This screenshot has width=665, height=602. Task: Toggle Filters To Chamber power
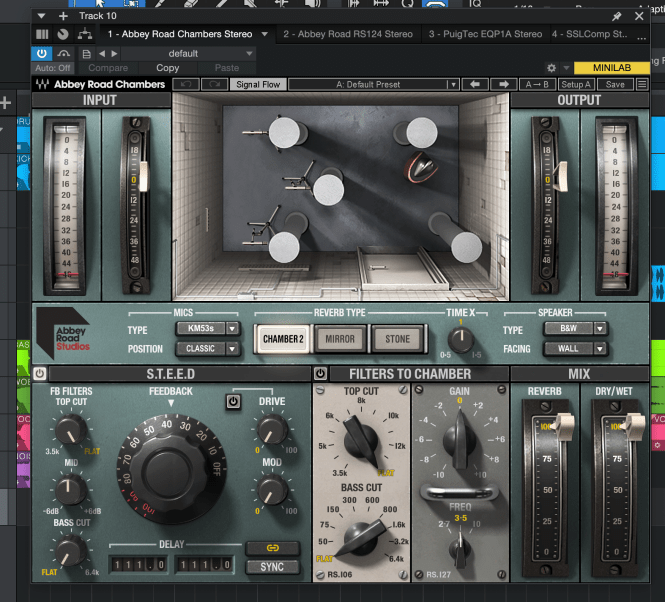320,374
